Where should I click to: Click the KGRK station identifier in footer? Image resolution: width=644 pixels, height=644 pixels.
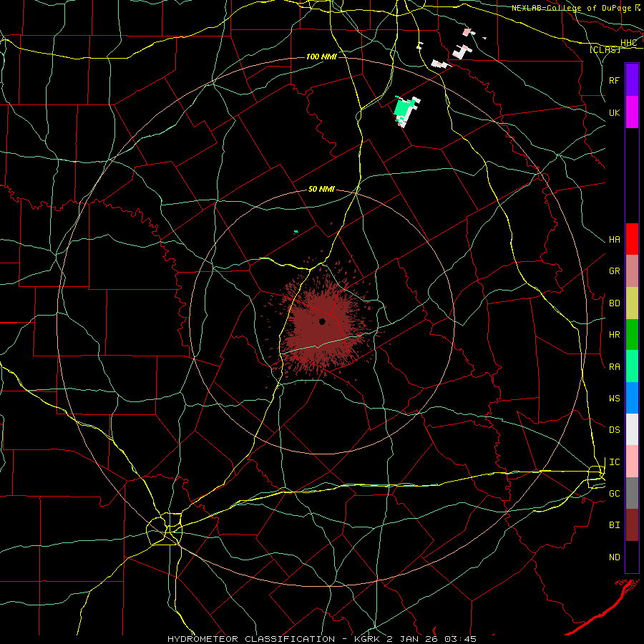click(366, 639)
